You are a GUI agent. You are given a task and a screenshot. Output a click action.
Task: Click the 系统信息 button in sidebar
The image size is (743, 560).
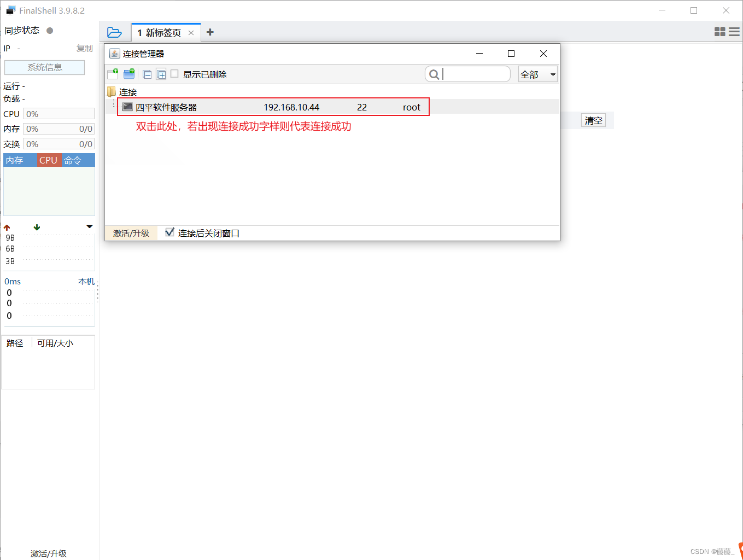click(x=45, y=67)
